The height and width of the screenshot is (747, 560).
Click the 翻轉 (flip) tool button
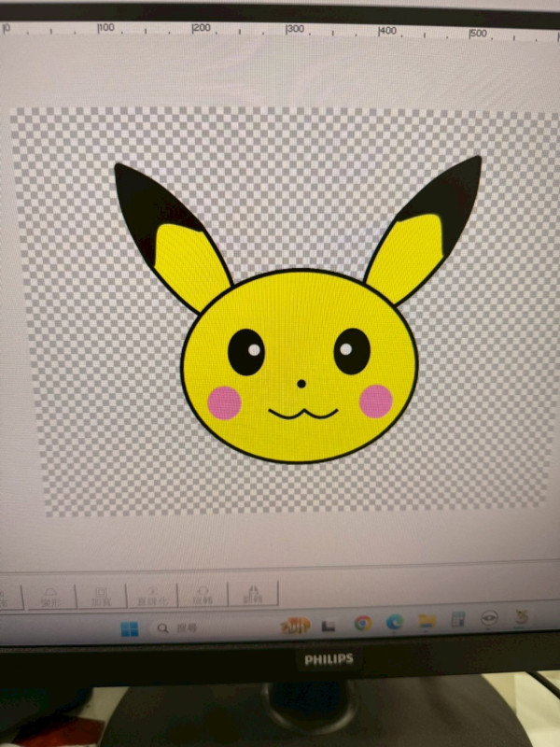pos(253,594)
